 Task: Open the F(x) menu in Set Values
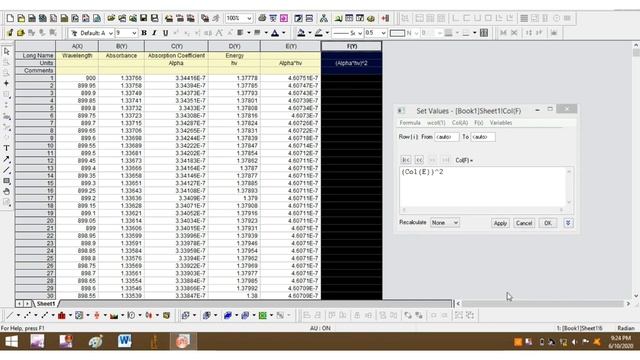pyautogui.click(x=479, y=123)
